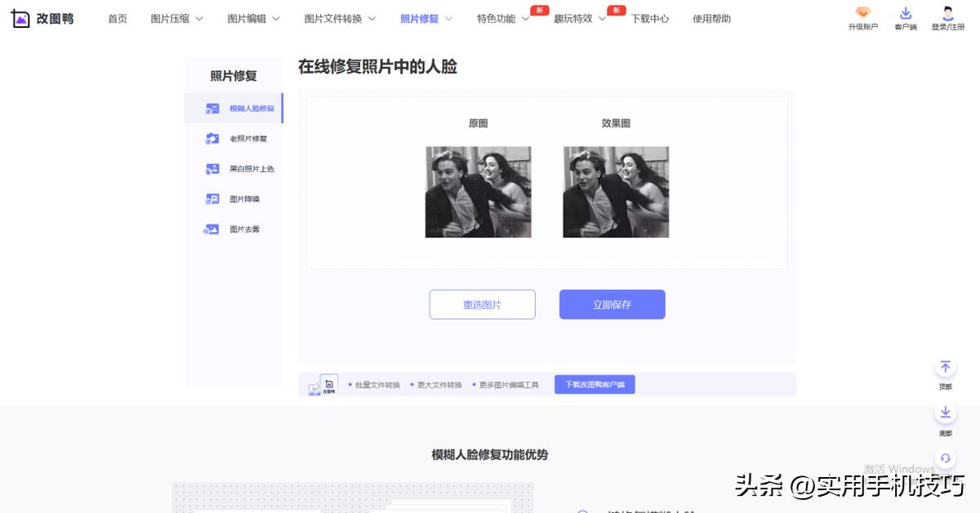The width and height of the screenshot is (980, 513).
Task: Click the 立即保存 button
Action: [x=612, y=304]
